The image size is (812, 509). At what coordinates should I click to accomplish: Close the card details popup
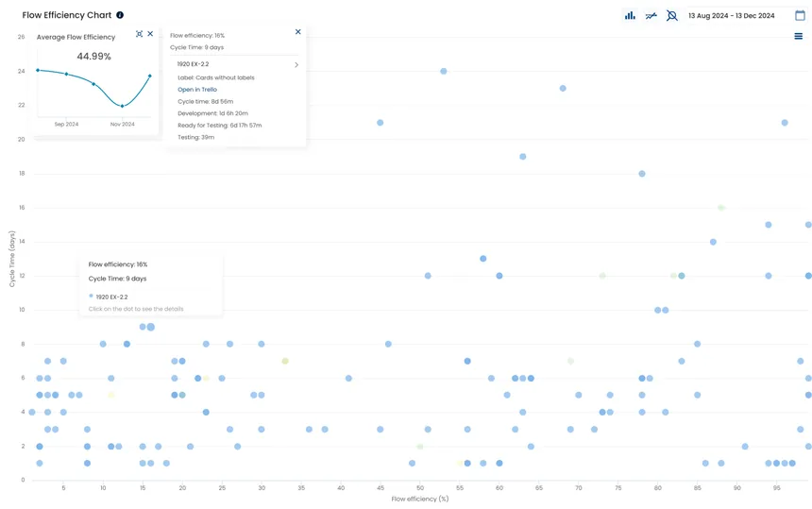297,31
